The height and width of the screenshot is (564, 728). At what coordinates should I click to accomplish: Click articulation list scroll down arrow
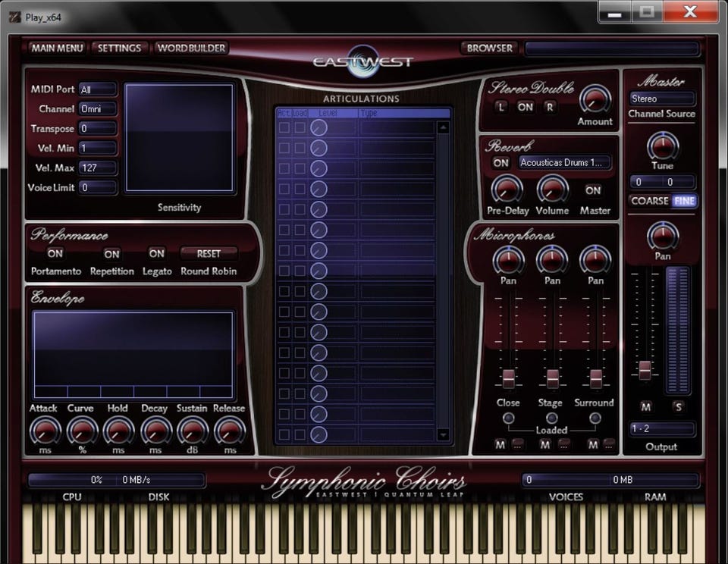point(443,434)
